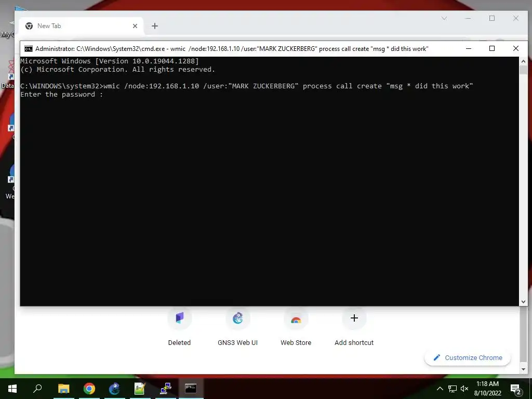Maximize the Administrator cmd.exe window
Screen dimensions: 532x399
pos(492,49)
